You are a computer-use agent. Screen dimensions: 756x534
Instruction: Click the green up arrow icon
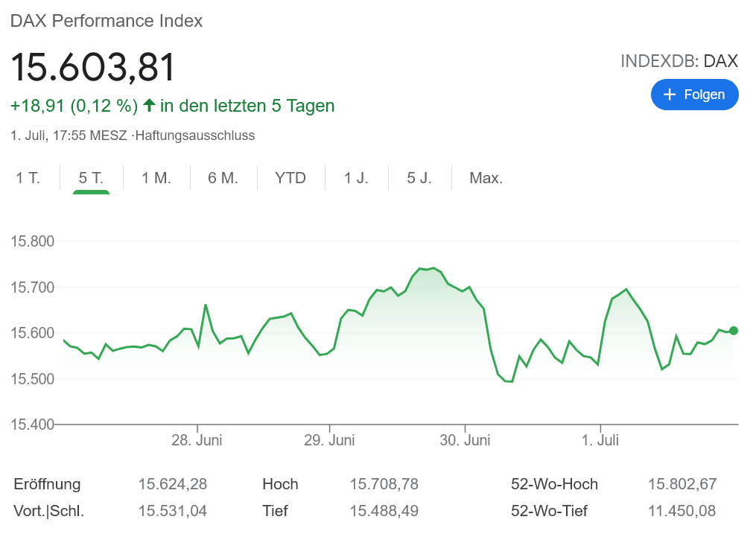[149, 106]
